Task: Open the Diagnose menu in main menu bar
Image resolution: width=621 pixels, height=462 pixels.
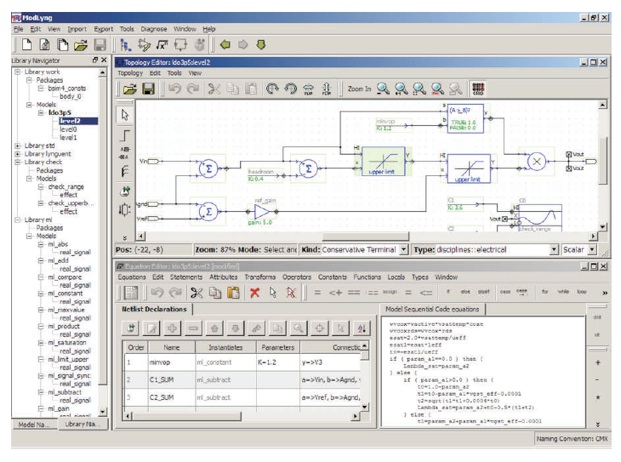Action: coord(154,30)
